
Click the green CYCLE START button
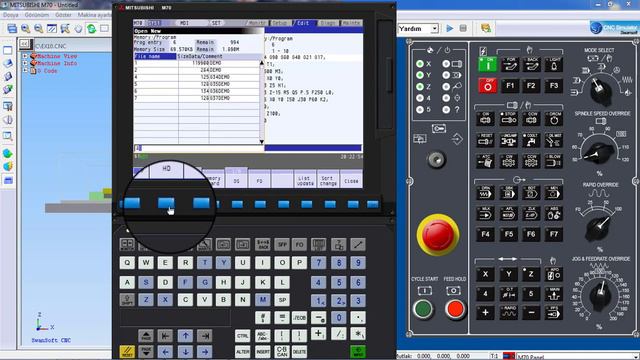423,309
